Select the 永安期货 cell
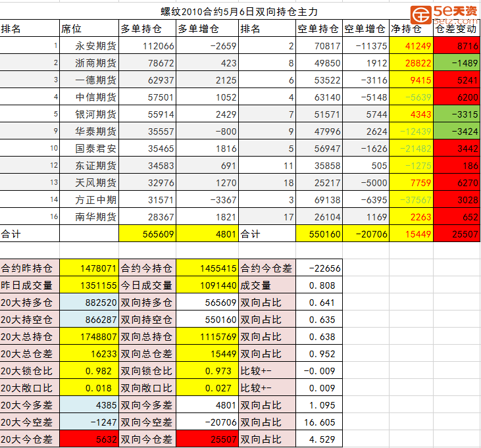The image size is (481, 448). coord(89,45)
